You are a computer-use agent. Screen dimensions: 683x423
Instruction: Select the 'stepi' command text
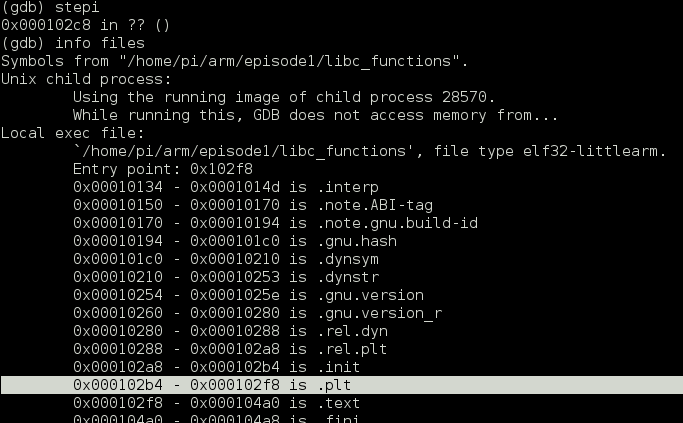point(77,7)
